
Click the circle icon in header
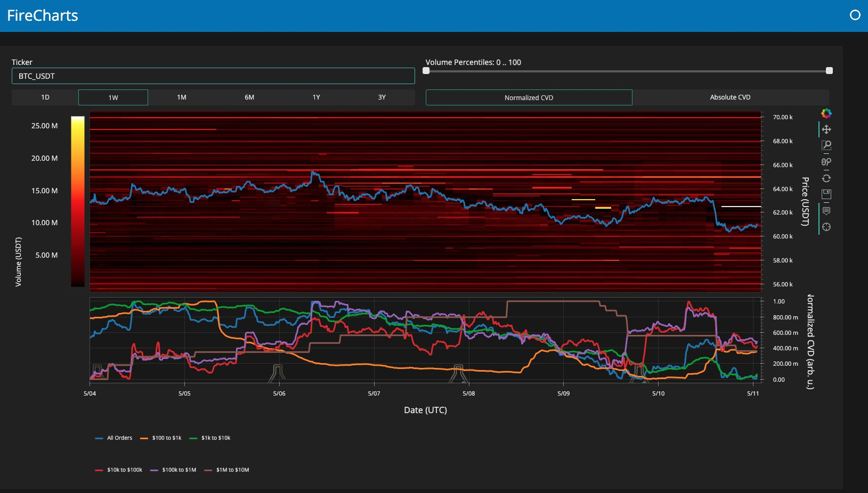[855, 15]
